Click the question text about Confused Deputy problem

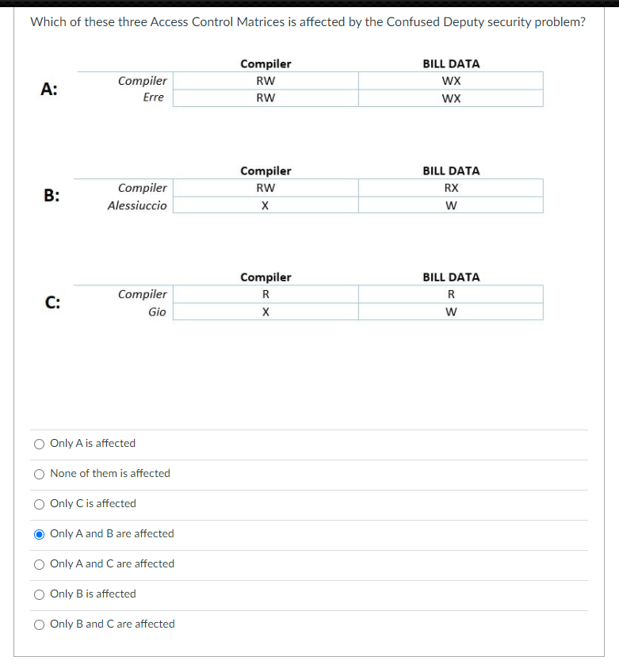pos(308,21)
